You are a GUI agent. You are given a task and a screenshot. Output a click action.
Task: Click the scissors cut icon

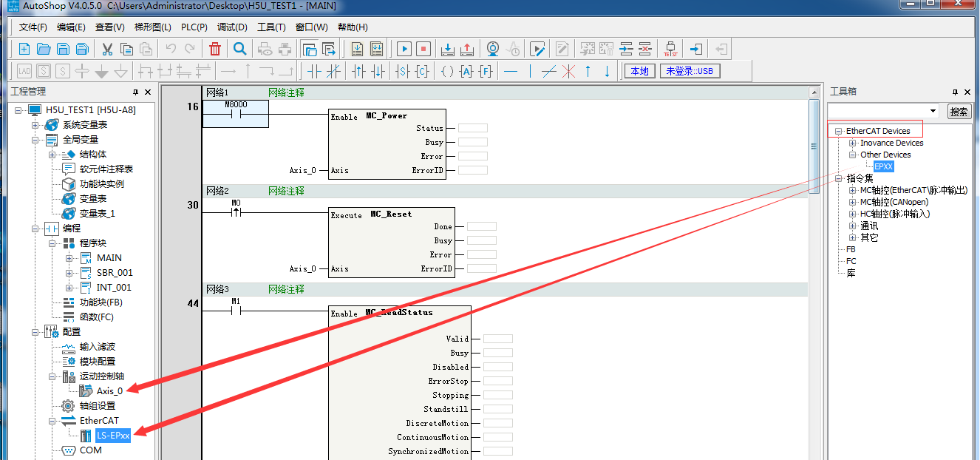[x=107, y=49]
